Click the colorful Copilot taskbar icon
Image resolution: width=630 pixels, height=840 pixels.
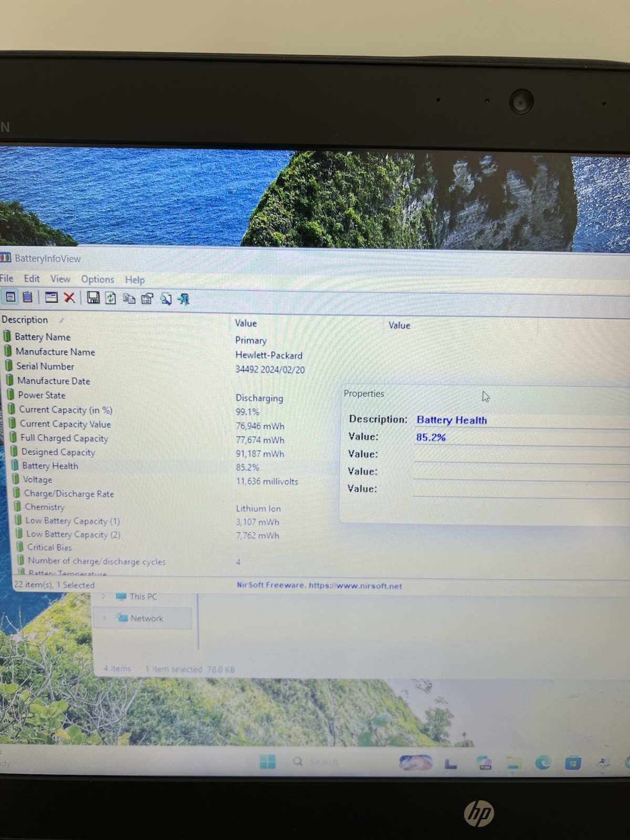point(416,762)
